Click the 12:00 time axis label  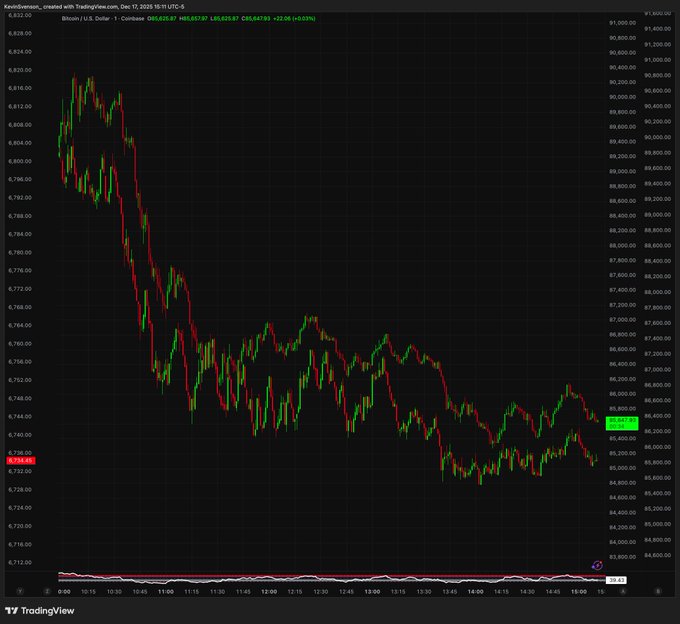tap(269, 591)
